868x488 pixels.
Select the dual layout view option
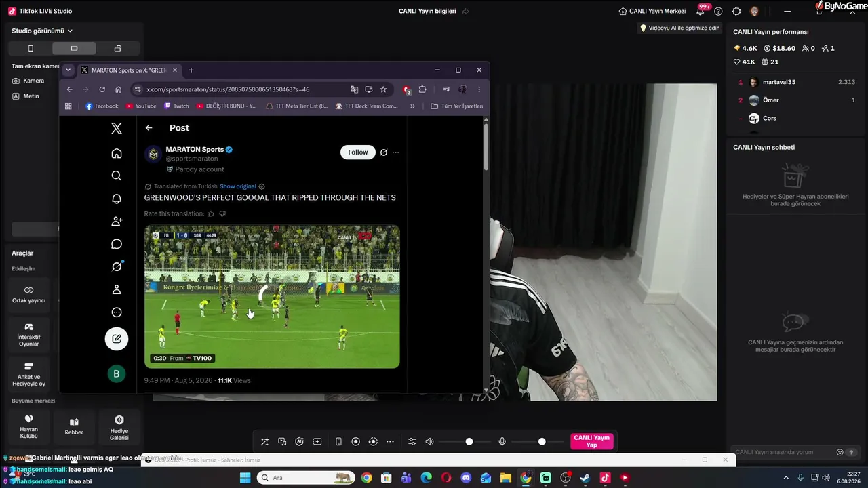117,48
